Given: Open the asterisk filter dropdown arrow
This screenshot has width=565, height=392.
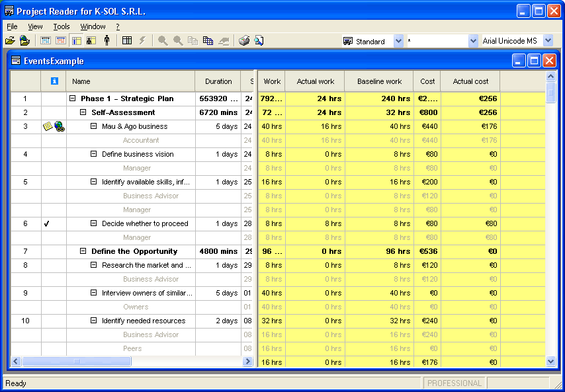Looking at the screenshot, I should [x=473, y=41].
